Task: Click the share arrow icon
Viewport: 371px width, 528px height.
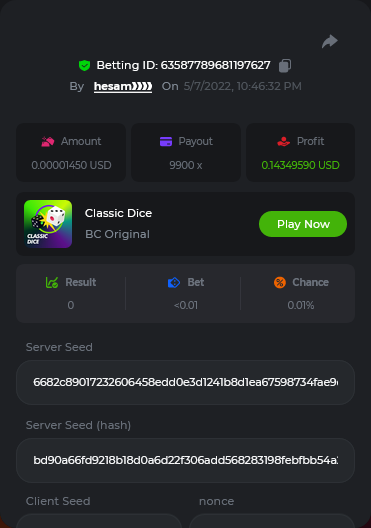Action: click(330, 41)
